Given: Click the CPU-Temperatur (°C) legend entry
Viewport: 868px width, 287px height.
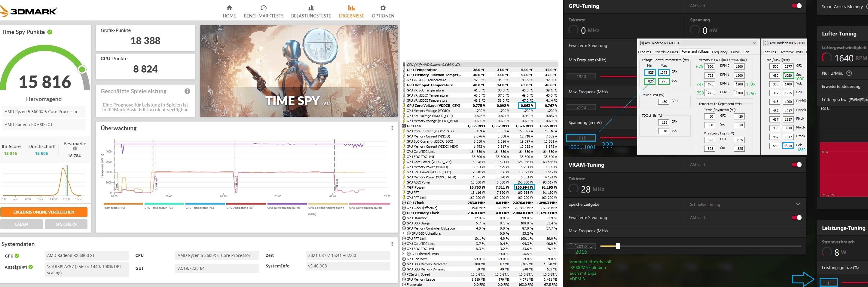Looking at the screenshot, I should (x=164, y=206).
